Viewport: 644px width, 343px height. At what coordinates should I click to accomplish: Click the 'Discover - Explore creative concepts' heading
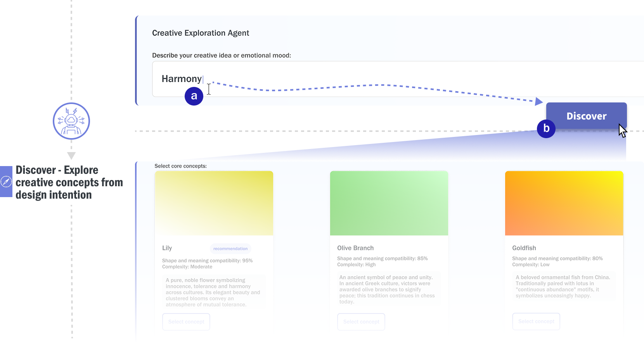point(69,182)
